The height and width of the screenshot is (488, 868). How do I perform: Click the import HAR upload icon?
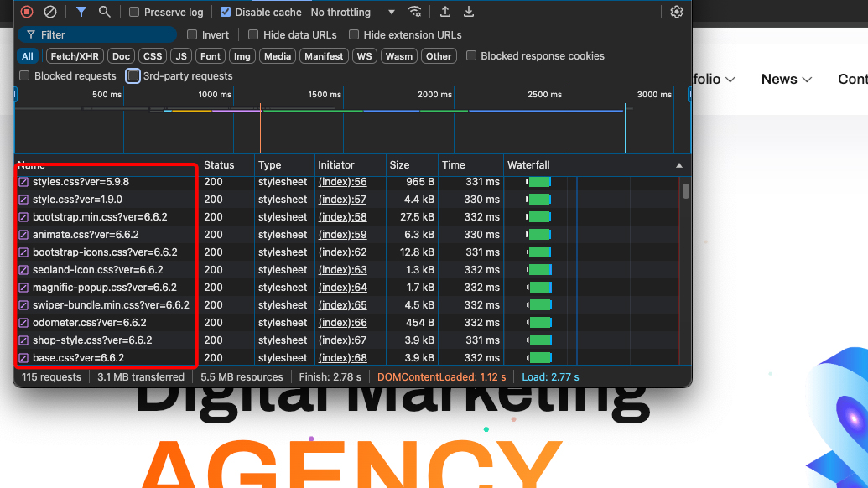click(445, 12)
